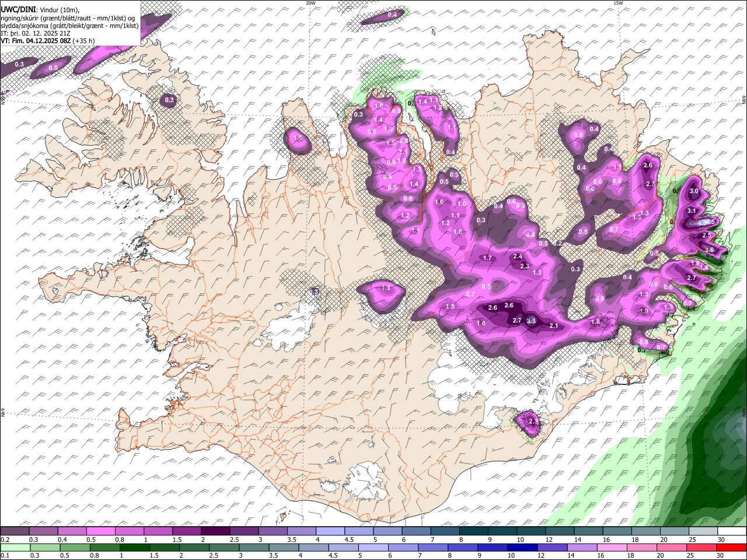747x560 pixels.
Task: Click the "3.0" snowfall value on the map
Action: (694, 191)
